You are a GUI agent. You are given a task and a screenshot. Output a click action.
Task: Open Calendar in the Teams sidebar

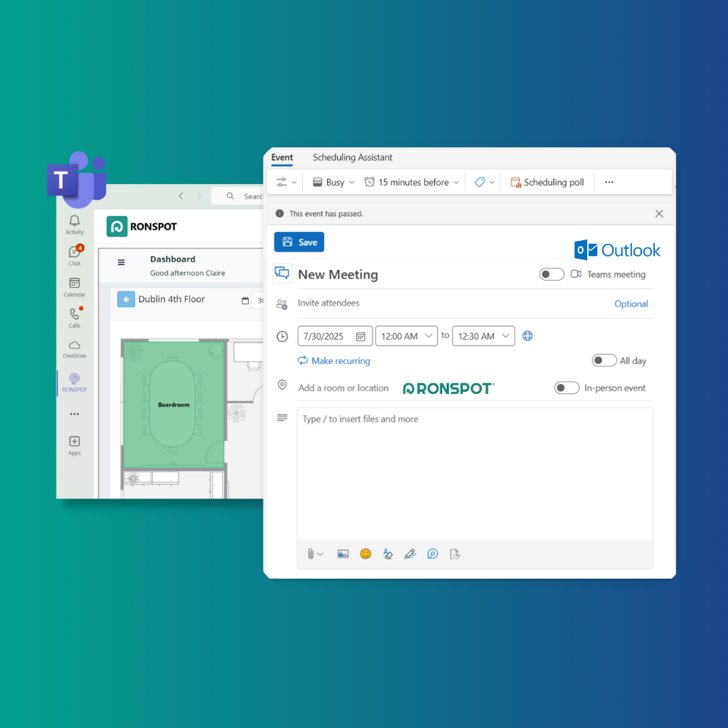(x=74, y=287)
